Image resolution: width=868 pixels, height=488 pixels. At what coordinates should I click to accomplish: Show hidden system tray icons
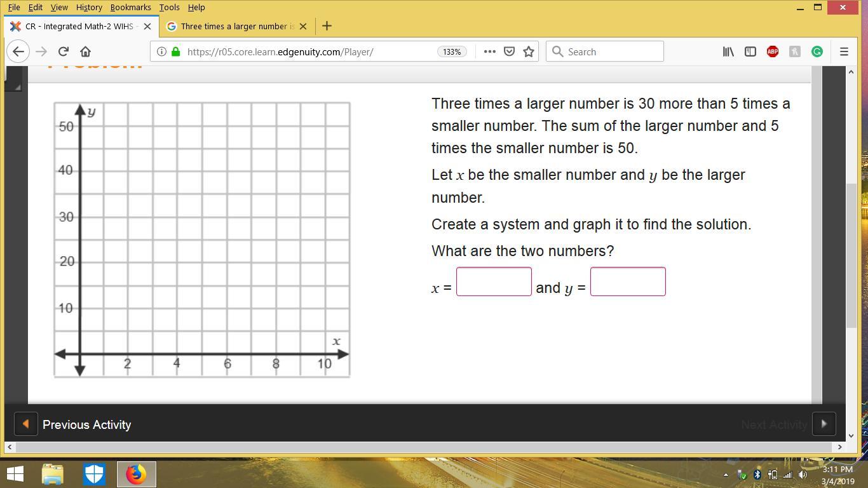tap(726, 475)
